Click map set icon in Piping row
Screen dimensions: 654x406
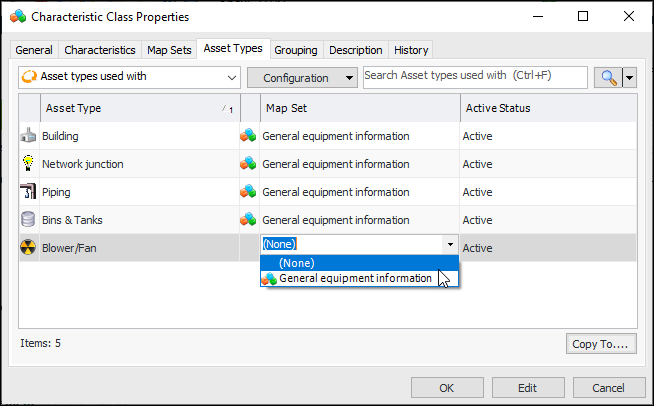point(248,192)
